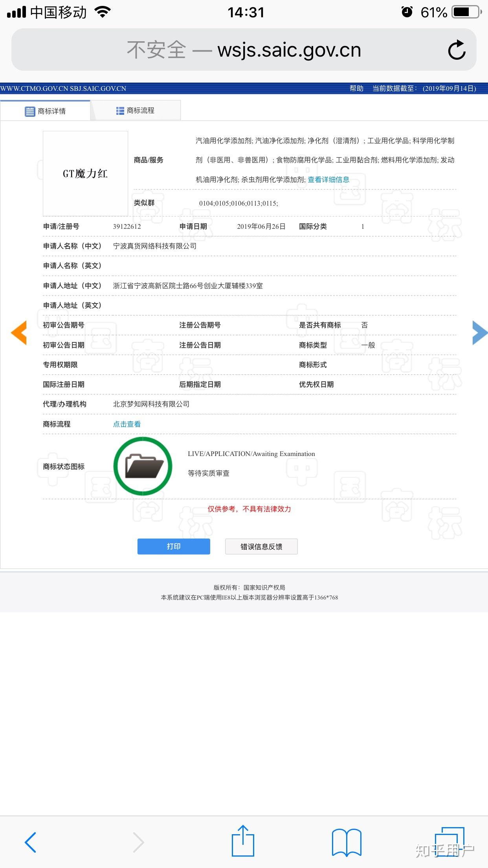488x868 pixels.
Task: Go to the previous record with the orange arrow
Action: tap(19, 333)
